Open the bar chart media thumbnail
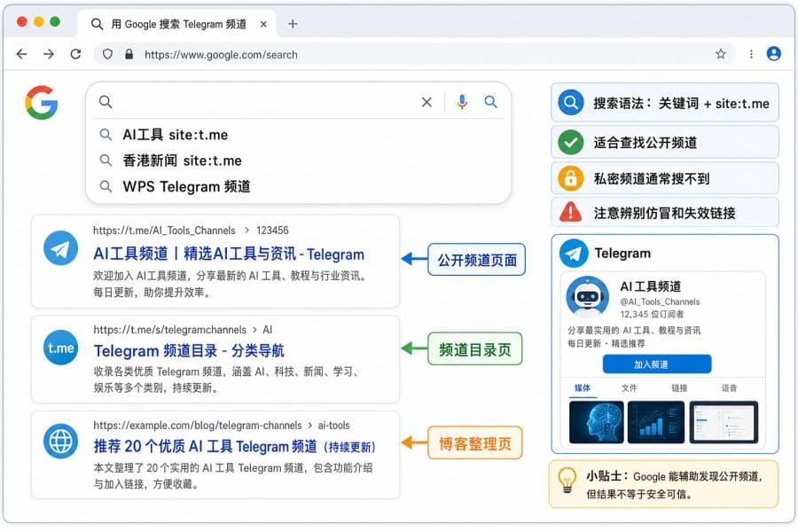The height and width of the screenshot is (532, 798). coord(656,422)
